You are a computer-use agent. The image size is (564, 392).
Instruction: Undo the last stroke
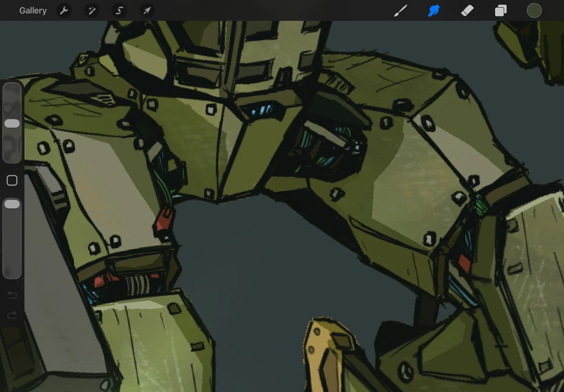(12, 295)
